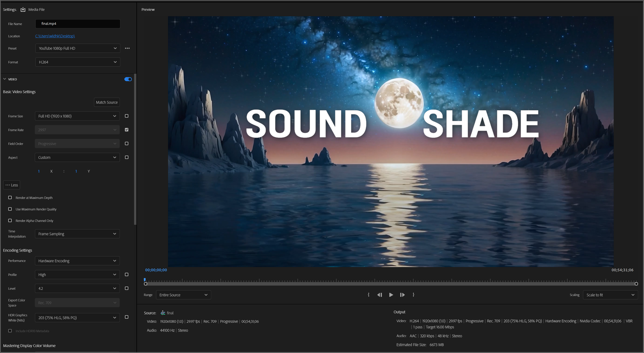
Task: Open Performance Hardware Encoding dropdown
Action: coord(77,261)
